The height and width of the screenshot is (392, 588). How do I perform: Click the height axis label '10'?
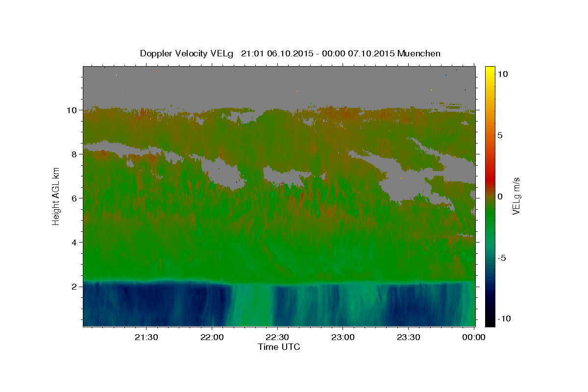[72, 110]
